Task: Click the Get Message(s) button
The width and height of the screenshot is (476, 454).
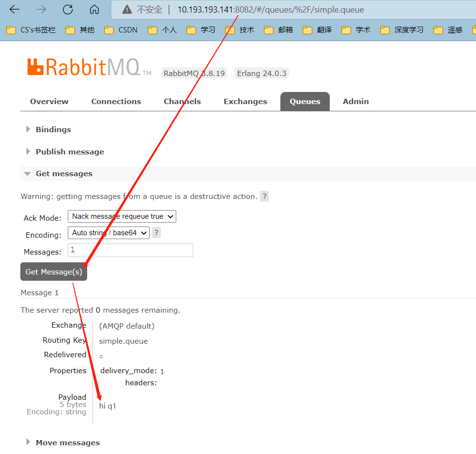Action: 54,272
